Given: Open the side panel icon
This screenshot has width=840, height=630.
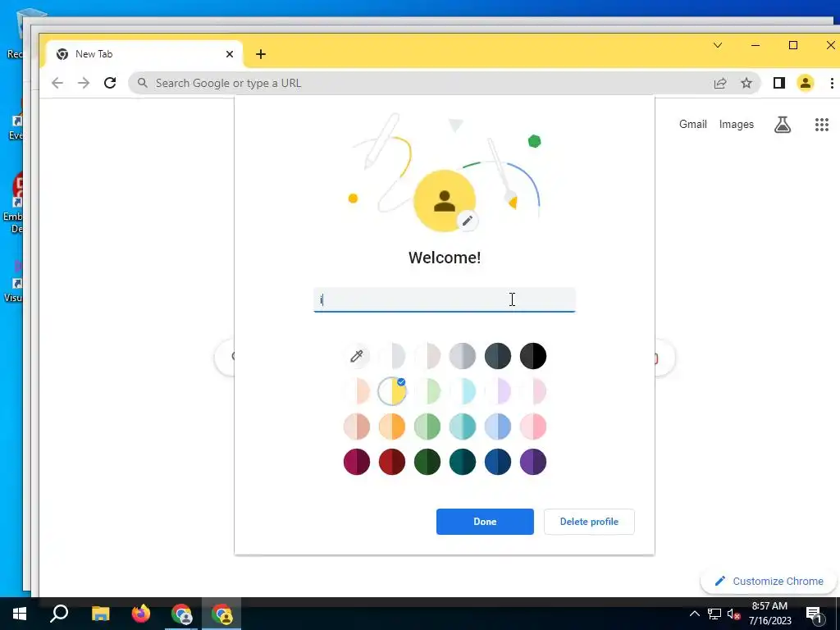Looking at the screenshot, I should click(x=779, y=83).
